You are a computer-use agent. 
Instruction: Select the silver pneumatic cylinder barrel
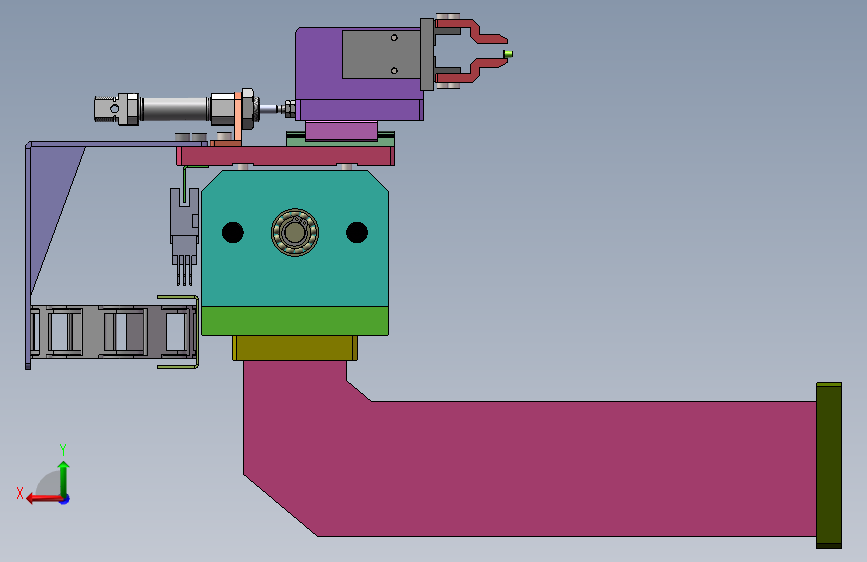coord(175,108)
